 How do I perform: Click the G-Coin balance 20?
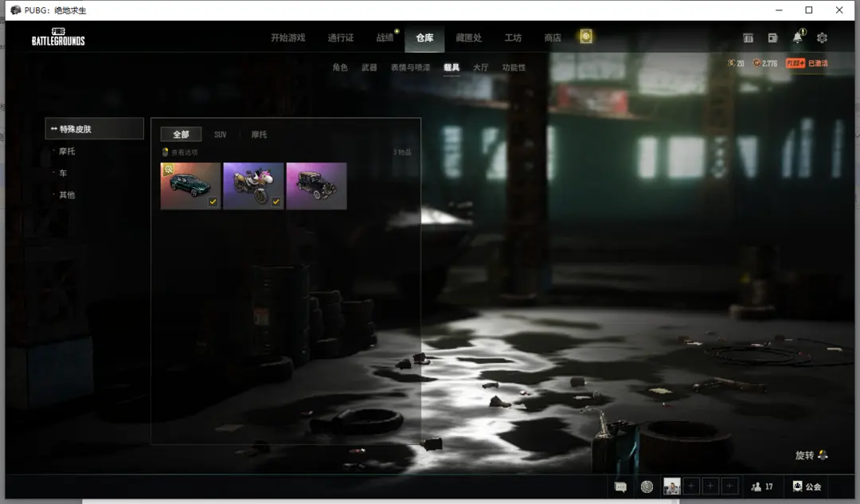tap(736, 63)
